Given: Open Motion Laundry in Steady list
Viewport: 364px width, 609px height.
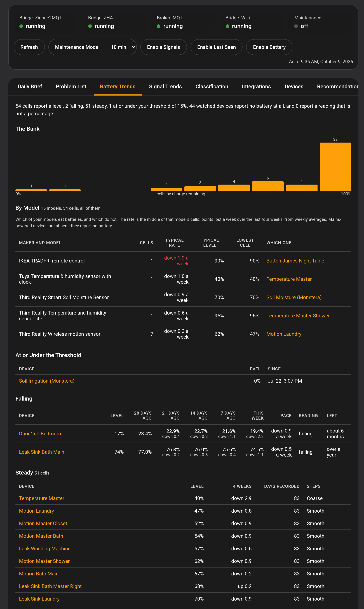Looking at the screenshot, I should [36, 511].
